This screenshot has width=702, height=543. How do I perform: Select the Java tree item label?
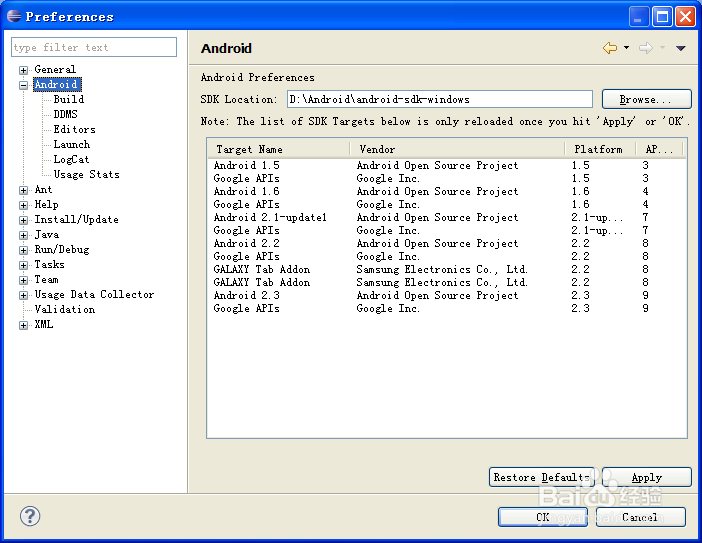(x=47, y=235)
